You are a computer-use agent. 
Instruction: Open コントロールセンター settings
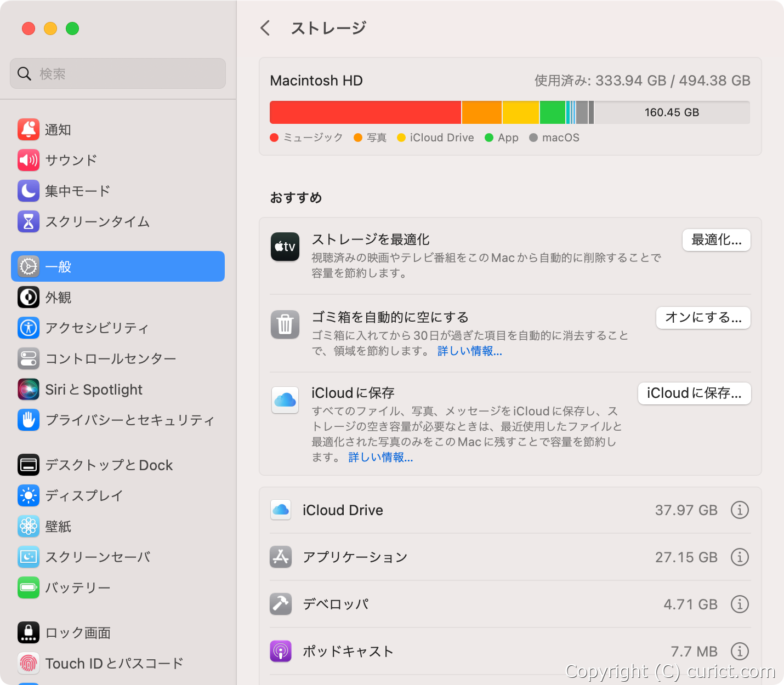point(118,358)
